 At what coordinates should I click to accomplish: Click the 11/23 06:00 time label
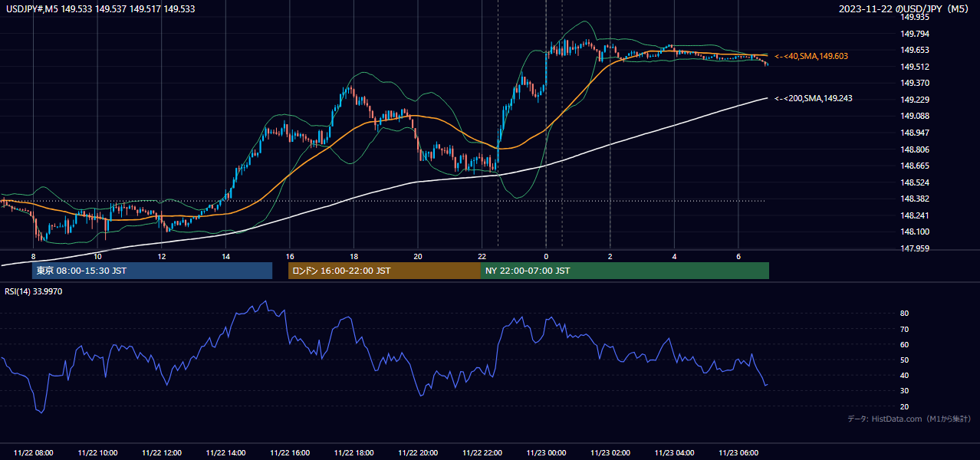coord(738,453)
